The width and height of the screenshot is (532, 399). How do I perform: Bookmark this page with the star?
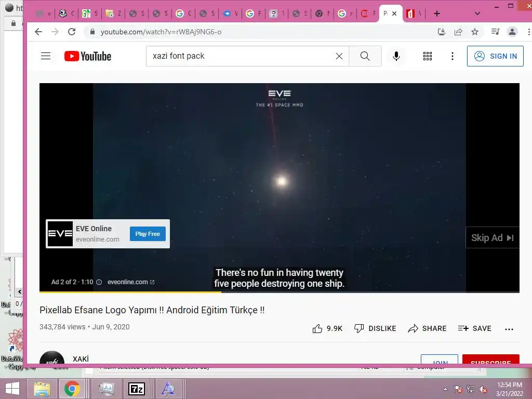[475, 32]
